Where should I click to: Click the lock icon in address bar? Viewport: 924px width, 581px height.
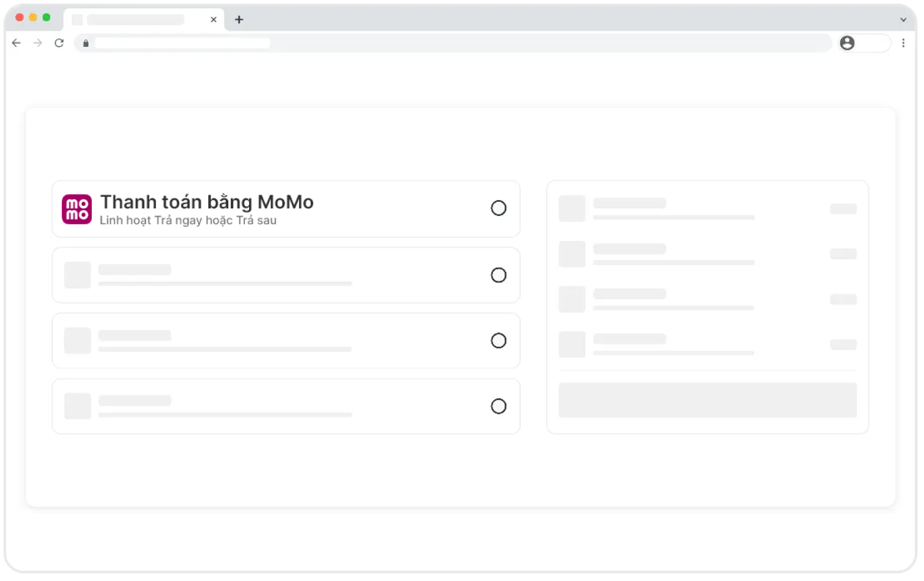coord(86,43)
